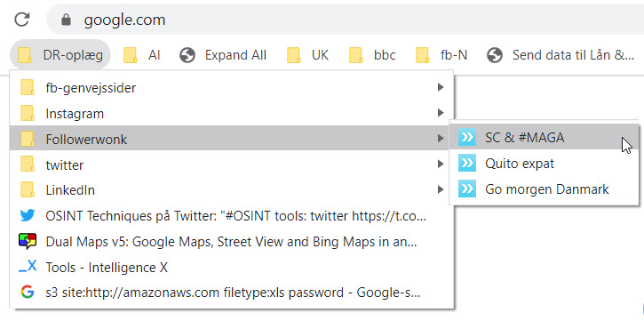Open the Dual Maps v5 bookmark
This screenshot has width=644, height=321.
coord(232,242)
